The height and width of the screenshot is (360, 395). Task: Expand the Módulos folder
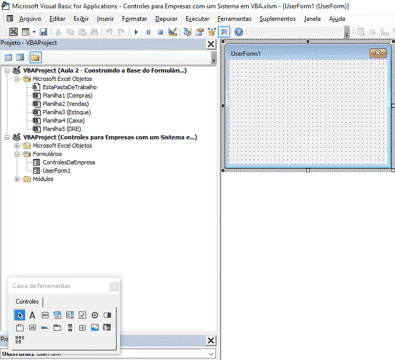click(17, 179)
